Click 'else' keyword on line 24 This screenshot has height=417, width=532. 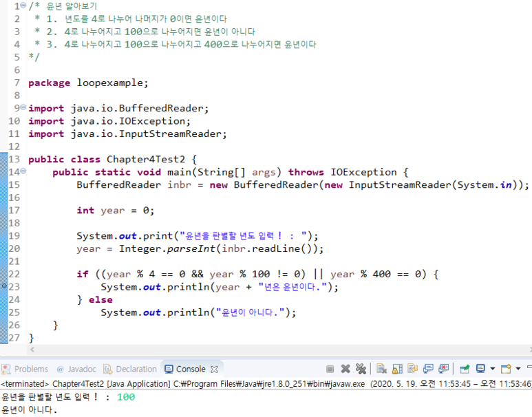[100, 300]
